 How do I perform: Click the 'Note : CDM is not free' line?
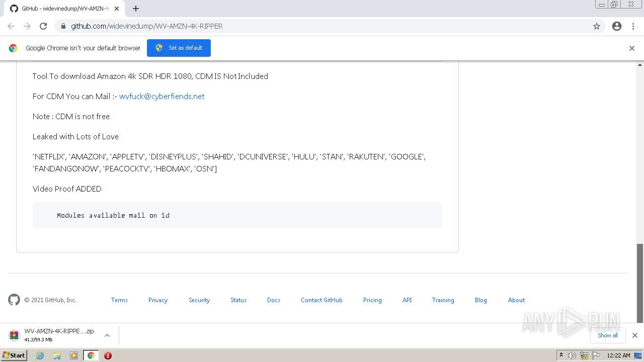(x=71, y=116)
